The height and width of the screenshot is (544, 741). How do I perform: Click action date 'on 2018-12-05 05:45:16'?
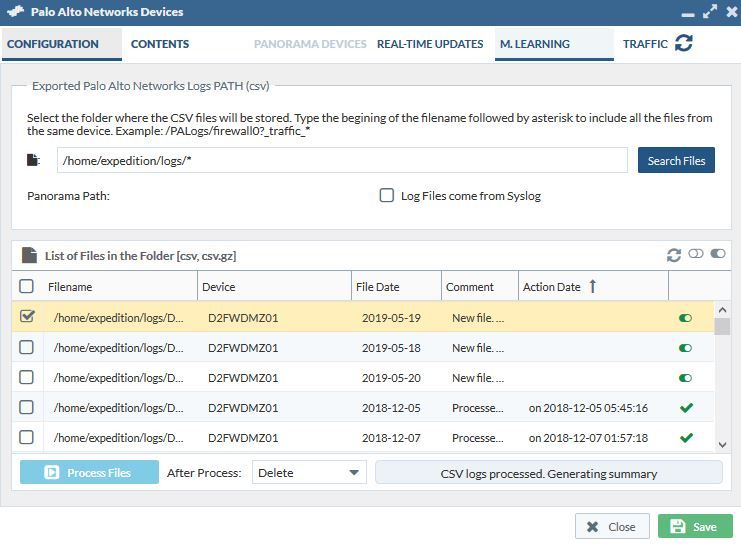[x=588, y=408]
